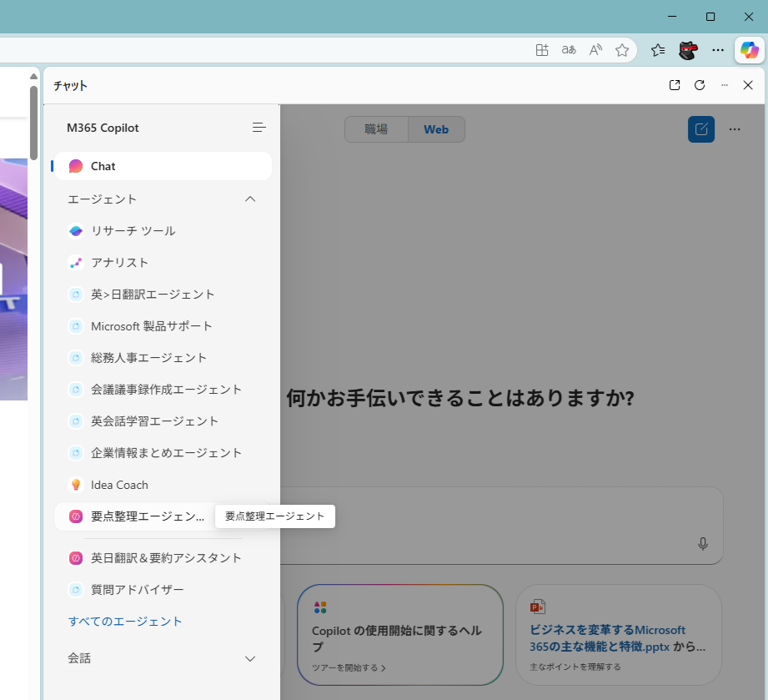Screen dimensions: 768x700
Task: Click the Copilot icon in Edge toolbar
Action: pos(748,50)
